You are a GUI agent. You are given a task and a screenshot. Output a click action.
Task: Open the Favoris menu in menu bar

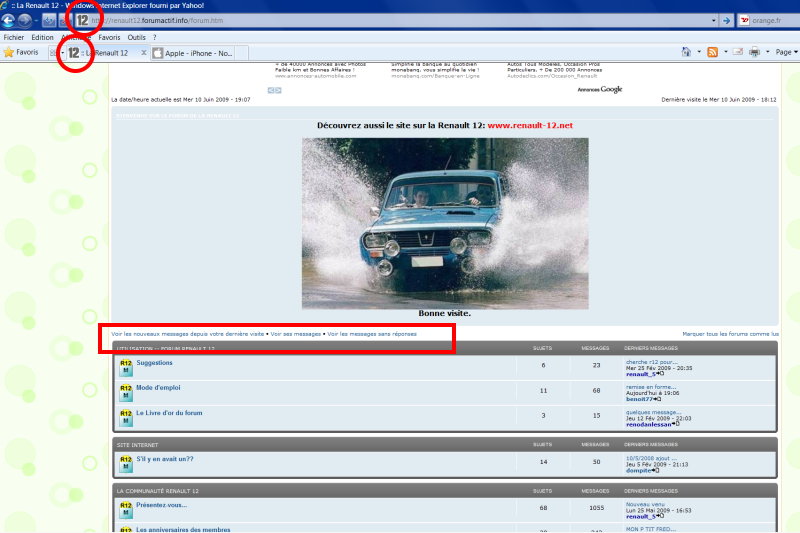[x=109, y=37]
